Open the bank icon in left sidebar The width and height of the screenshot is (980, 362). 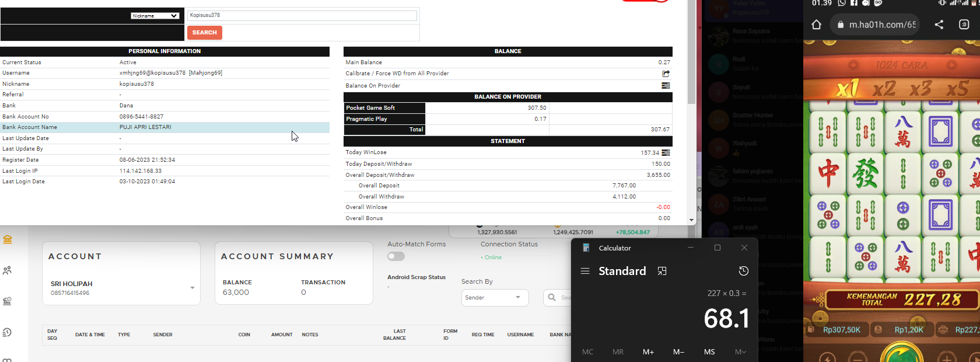8,240
